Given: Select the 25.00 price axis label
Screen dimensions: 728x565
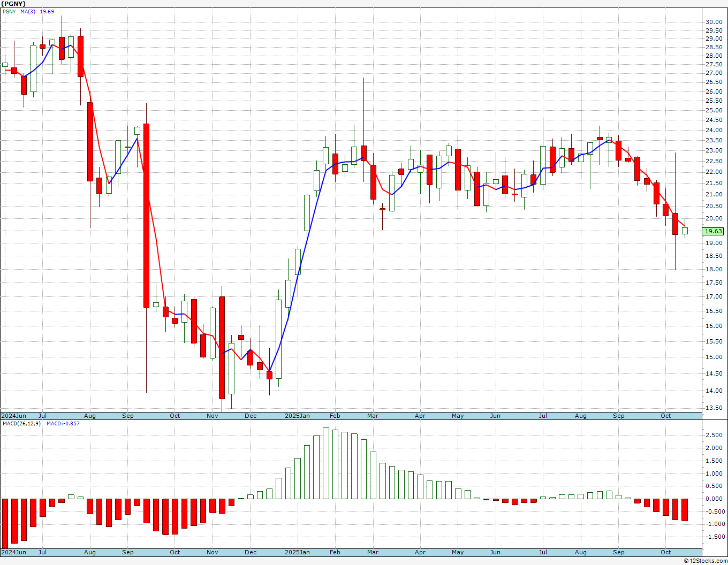Looking at the screenshot, I should pyautogui.click(x=714, y=111).
